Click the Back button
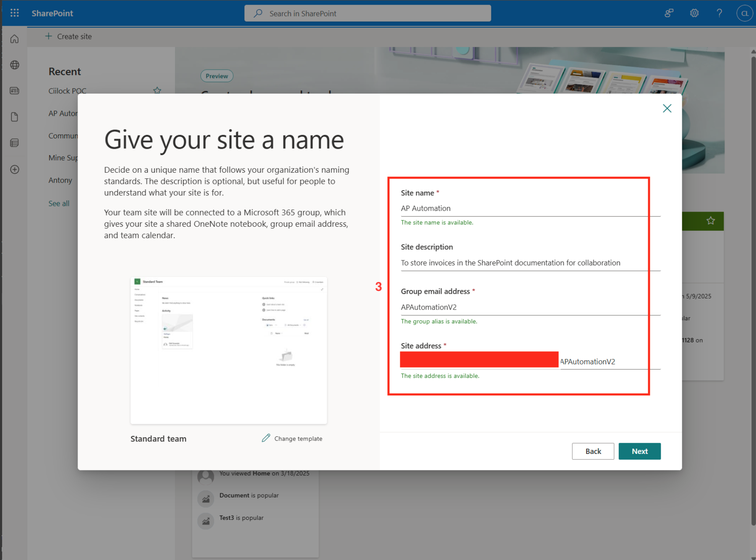 pyautogui.click(x=593, y=451)
